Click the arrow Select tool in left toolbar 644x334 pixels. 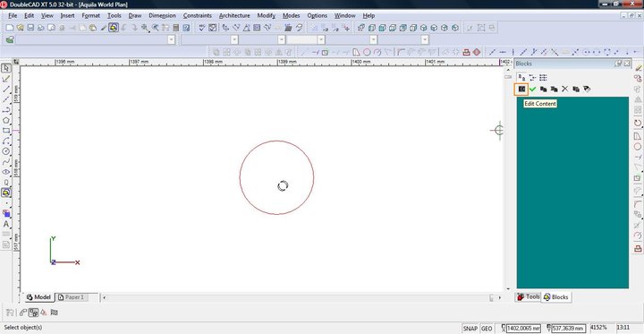click(6, 68)
